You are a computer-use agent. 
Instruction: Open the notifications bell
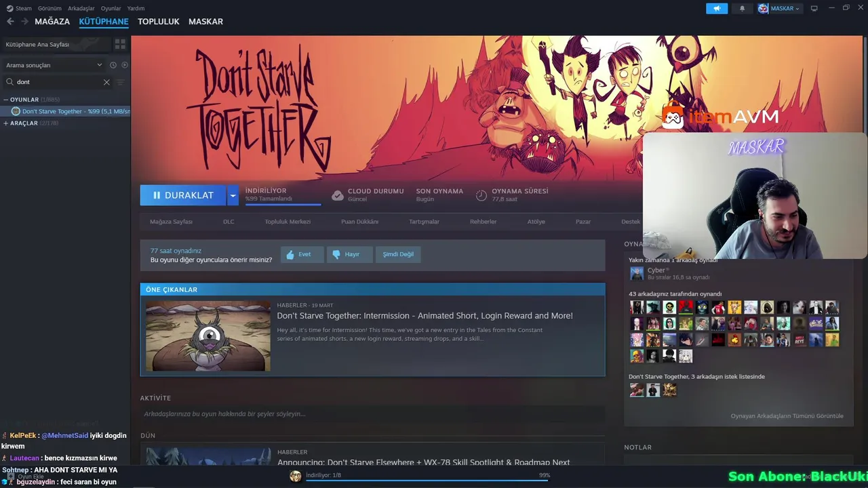tap(742, 8)
